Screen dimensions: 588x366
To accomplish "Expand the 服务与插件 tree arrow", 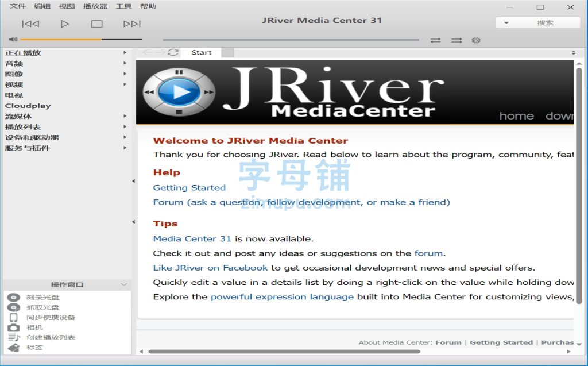I will (125, 148).
